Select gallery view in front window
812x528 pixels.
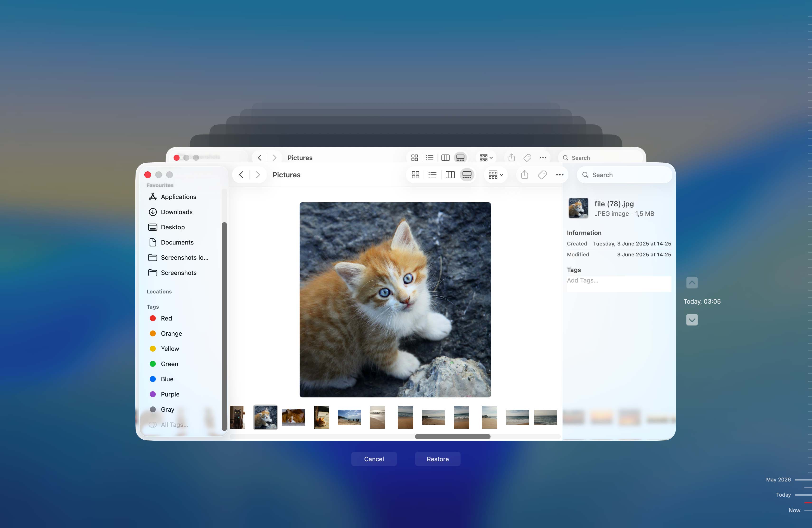[467, 175]
